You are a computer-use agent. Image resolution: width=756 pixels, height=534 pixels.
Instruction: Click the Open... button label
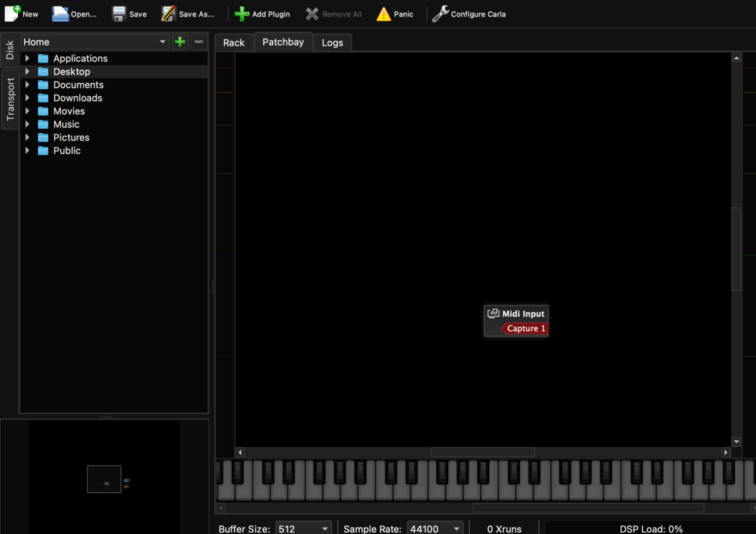84,14
